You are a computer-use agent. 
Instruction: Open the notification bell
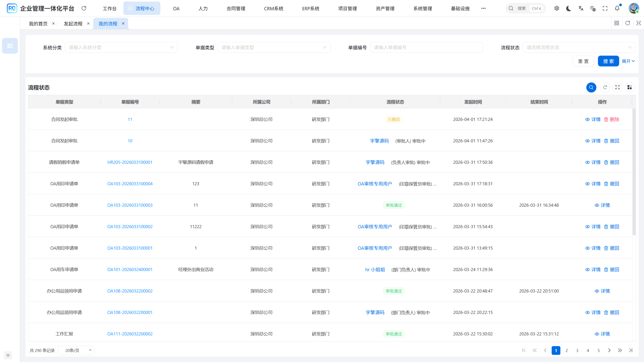[617, 8]
